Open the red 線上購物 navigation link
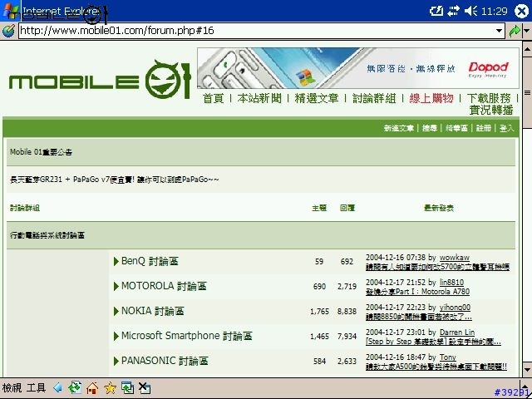532x399 pixels. click(x=431, y=98)
